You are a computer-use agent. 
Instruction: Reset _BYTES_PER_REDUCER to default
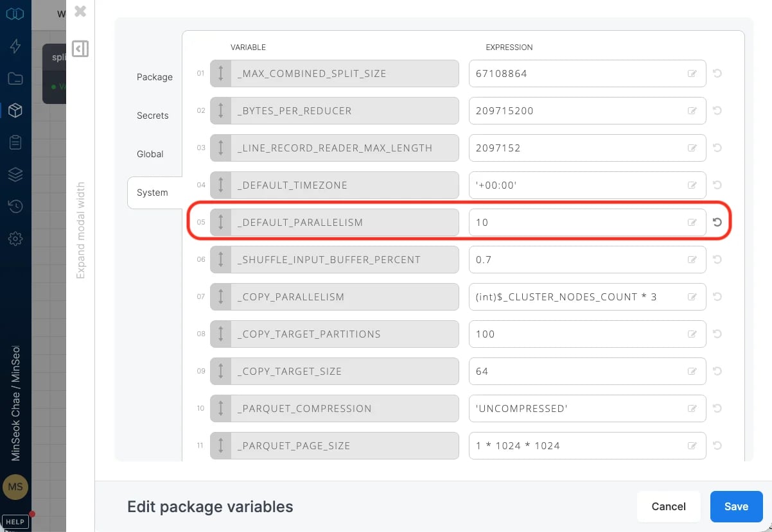pos(717,110)
